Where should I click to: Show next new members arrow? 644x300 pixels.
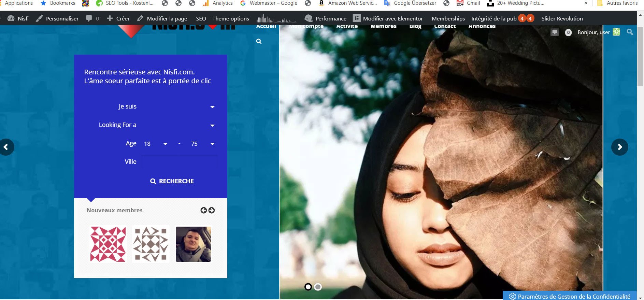(212, 210)
